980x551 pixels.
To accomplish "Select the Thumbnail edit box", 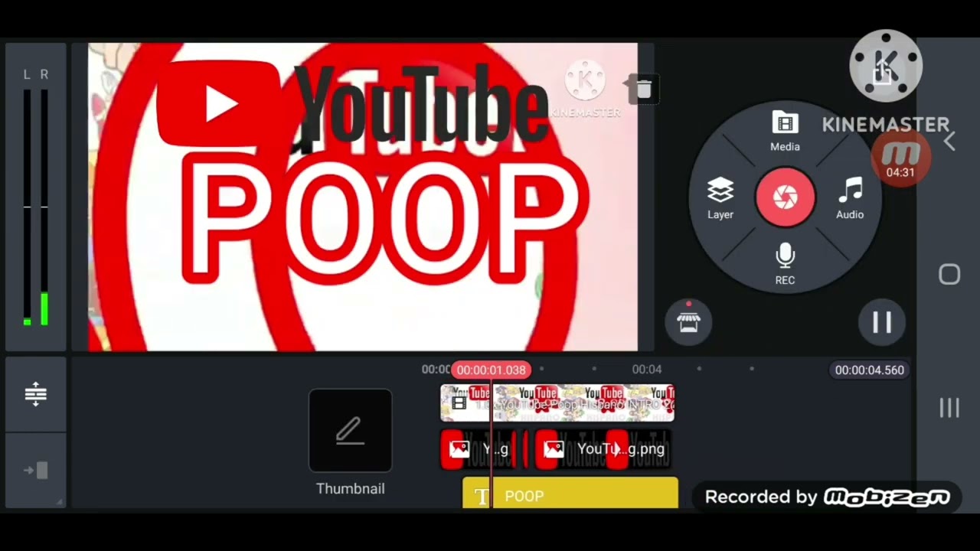I will tap(350, 431).
